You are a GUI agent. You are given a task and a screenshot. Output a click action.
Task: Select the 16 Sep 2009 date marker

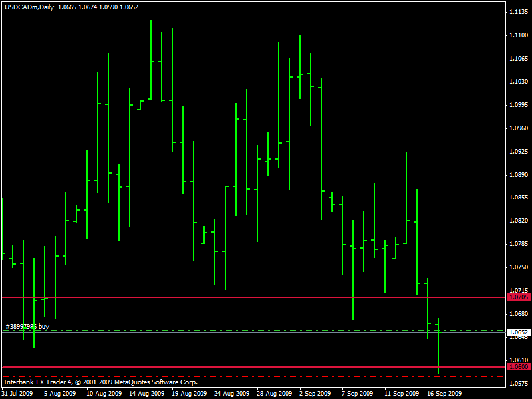tap(444, 393)
